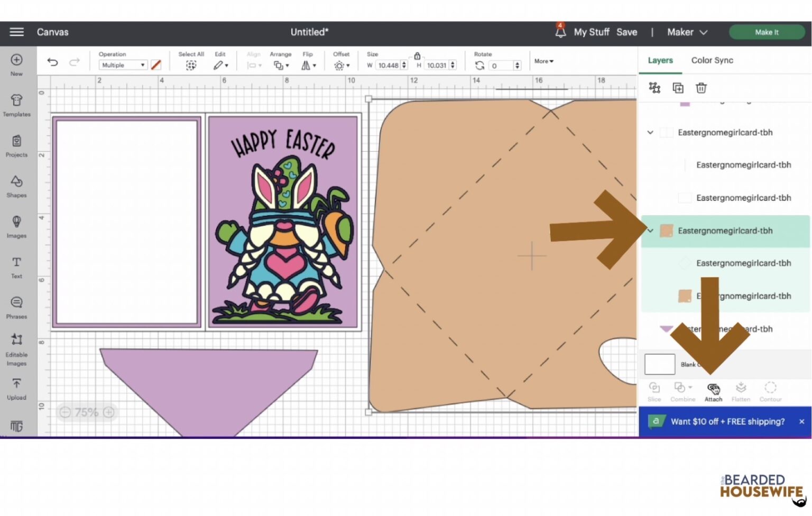Switch to the Color Sync tab
Viewport: 812px width, 516px height.
pos(712,60)
